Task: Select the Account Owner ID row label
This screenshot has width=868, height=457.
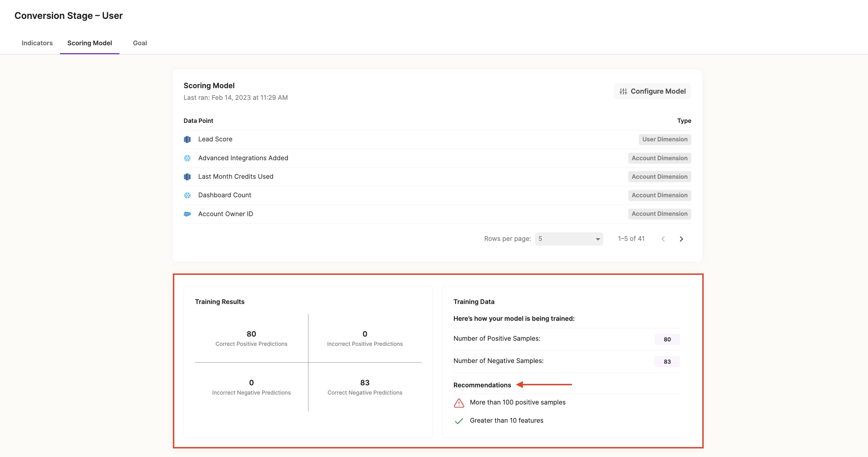Action: pos(225,214)
